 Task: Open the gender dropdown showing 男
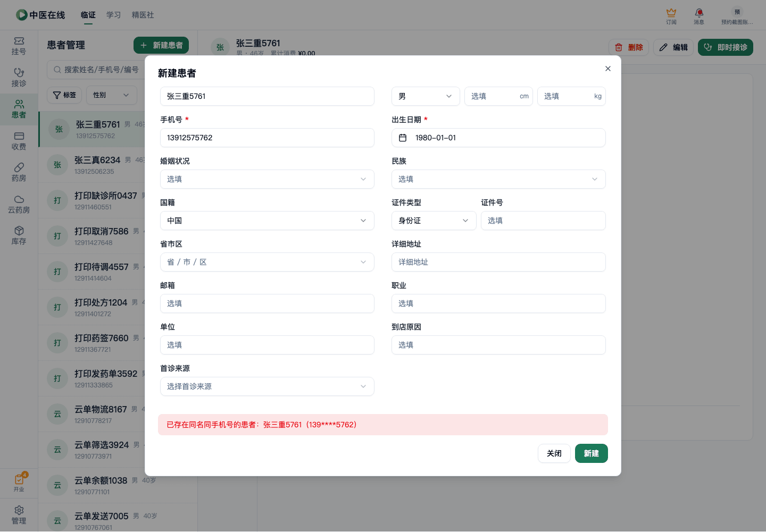(426, 96)
